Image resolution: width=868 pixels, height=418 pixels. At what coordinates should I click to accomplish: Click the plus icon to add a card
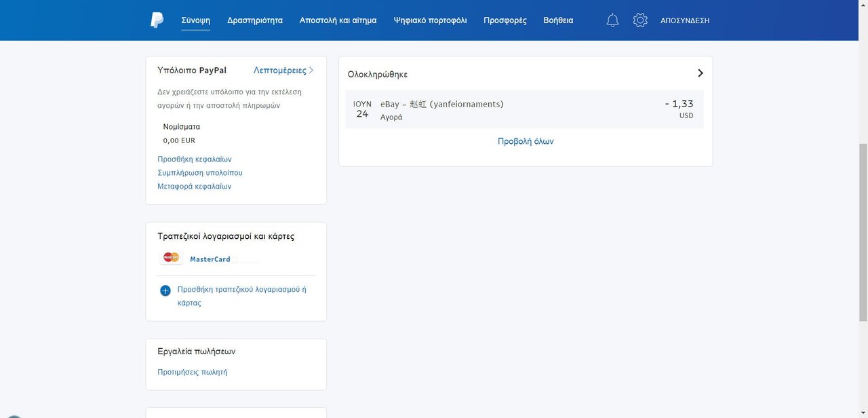(165, 290)
